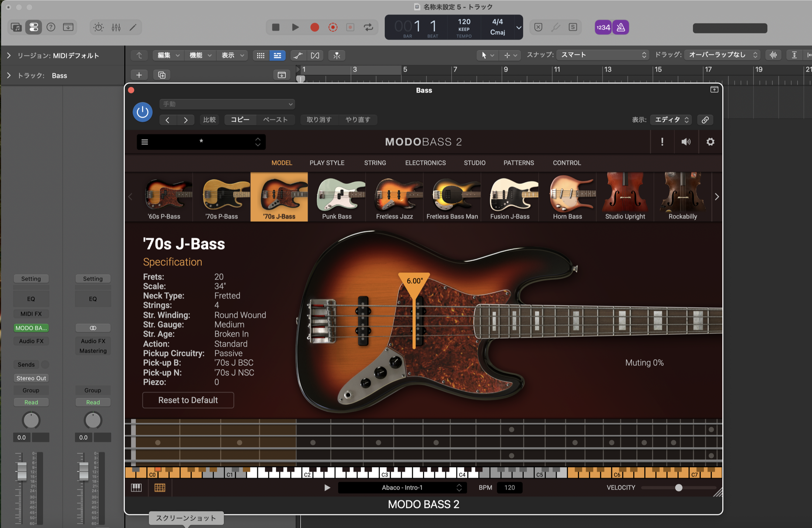Switch to the ELECTRONICS tab
This screenshot has height=528, width=812.
click(x=425, y=163)
